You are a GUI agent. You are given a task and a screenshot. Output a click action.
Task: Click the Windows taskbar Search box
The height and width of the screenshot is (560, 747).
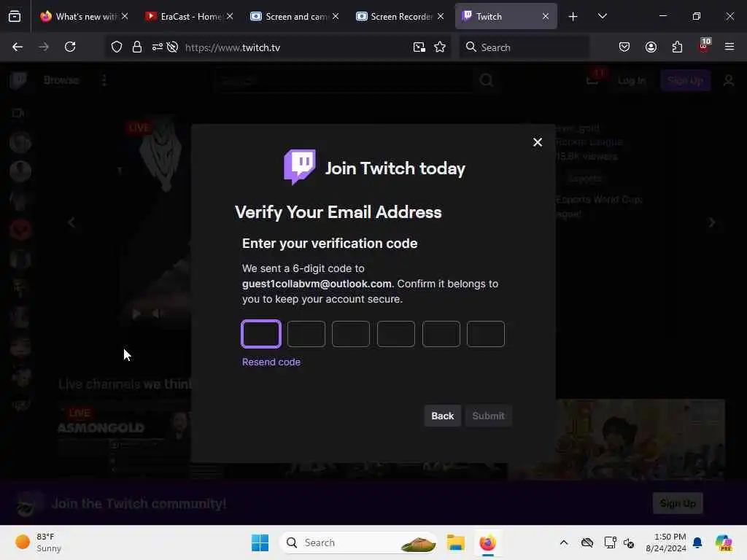(359, 542)
